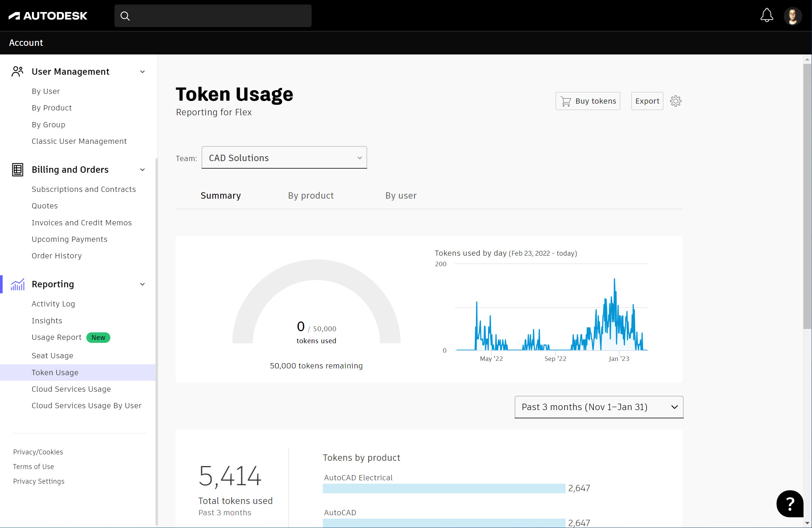Screen dimensions: 812x528
Task: Open Classic User Management
Action: tap(79, 141)
